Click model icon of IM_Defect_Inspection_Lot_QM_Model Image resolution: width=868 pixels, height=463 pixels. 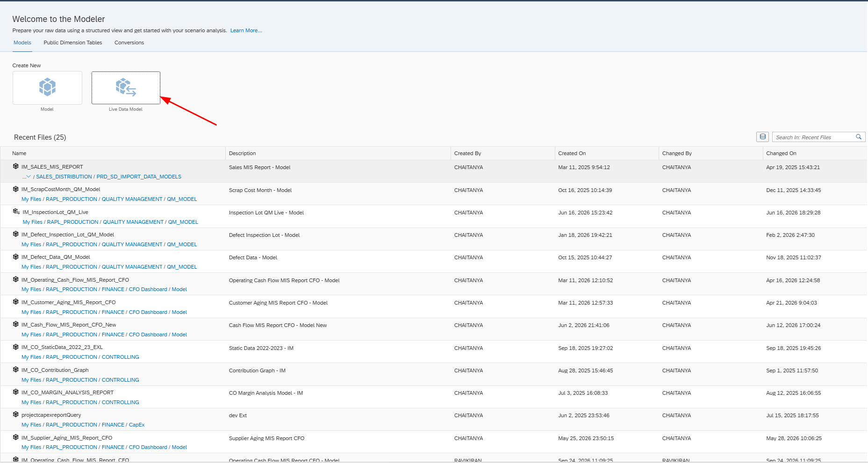[16, 234]
